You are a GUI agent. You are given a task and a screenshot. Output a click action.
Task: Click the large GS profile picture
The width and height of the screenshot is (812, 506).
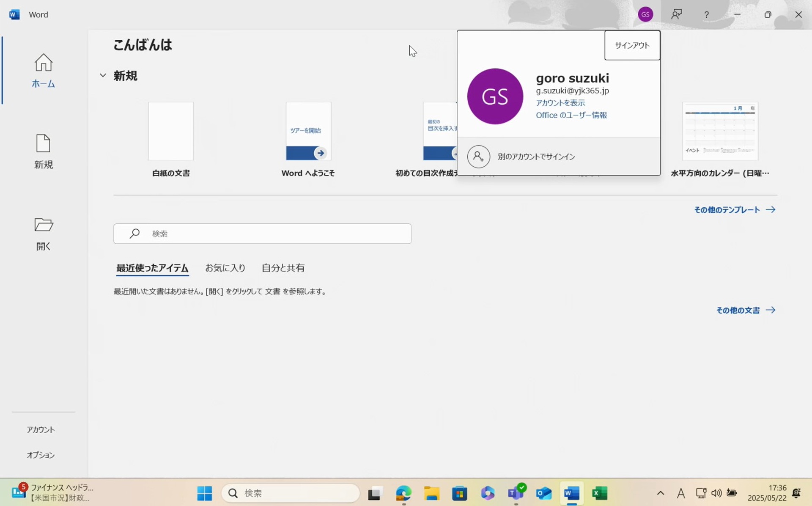point(495,96)
